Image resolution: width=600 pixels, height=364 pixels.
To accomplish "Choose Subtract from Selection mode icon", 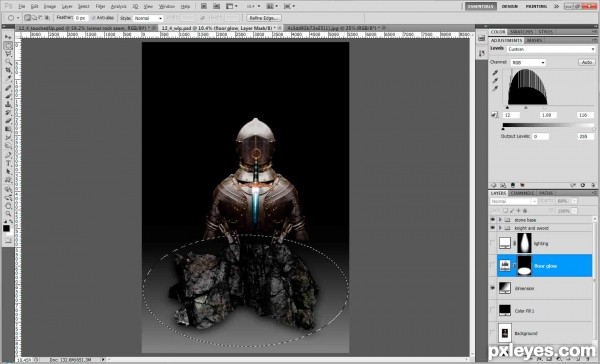I will [41, 18].
